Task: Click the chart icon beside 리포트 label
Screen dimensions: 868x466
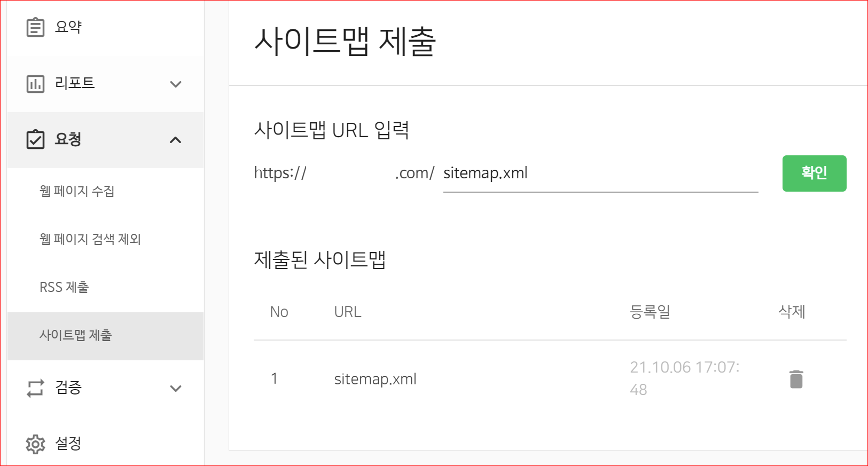Action: click(35, 83)
